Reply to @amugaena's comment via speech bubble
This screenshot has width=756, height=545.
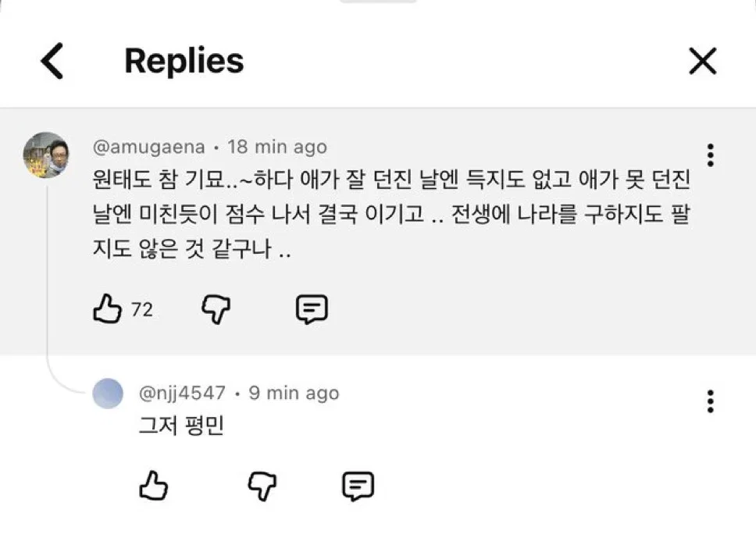click(312, 309)
